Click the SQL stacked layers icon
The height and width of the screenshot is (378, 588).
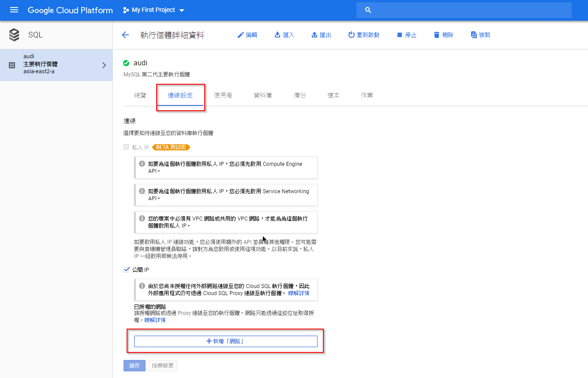14,35
